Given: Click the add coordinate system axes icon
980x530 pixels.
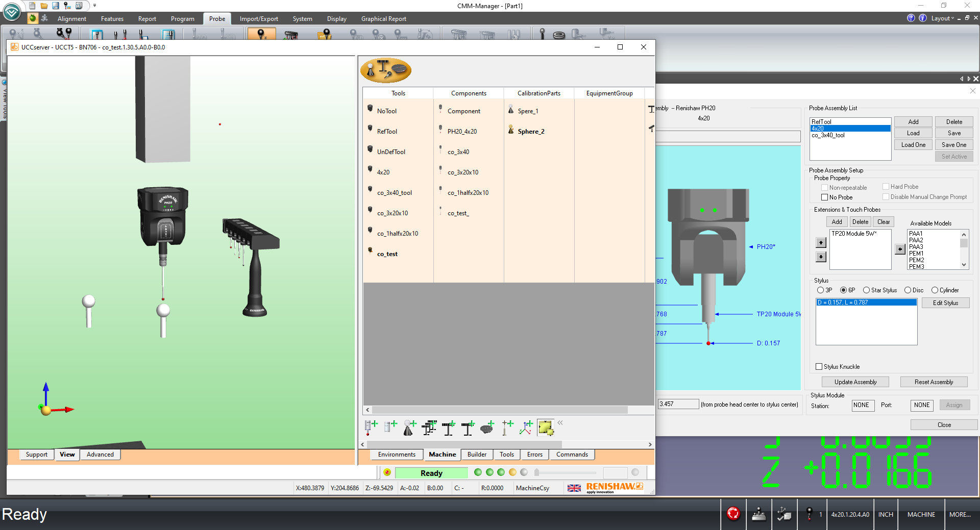Looking at the screenshot, I should [526, 427].
